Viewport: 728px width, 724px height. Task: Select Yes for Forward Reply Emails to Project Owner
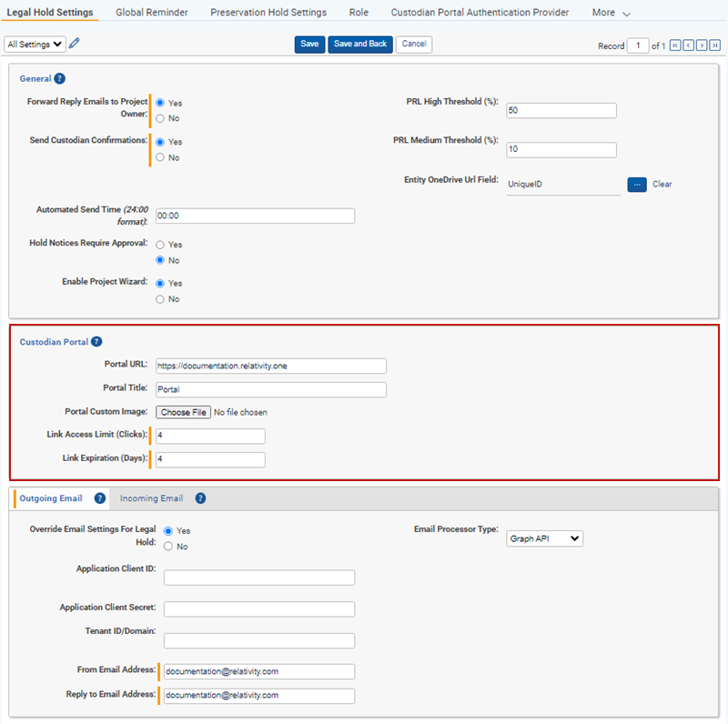click(x=160, y=103)
